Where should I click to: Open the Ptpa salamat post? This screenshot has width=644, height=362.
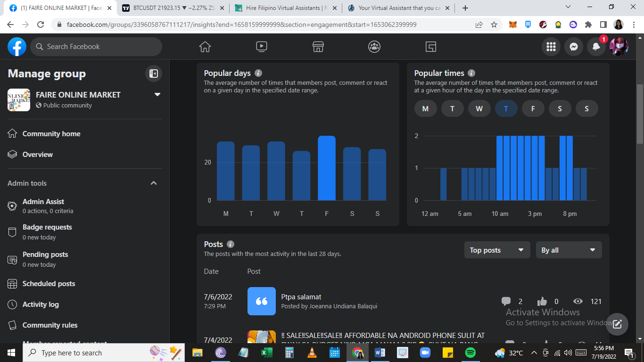pos(301,297)
